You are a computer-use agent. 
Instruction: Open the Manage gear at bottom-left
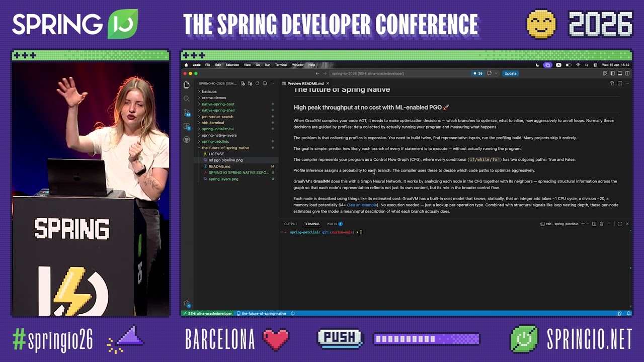[x=187, y=304]
